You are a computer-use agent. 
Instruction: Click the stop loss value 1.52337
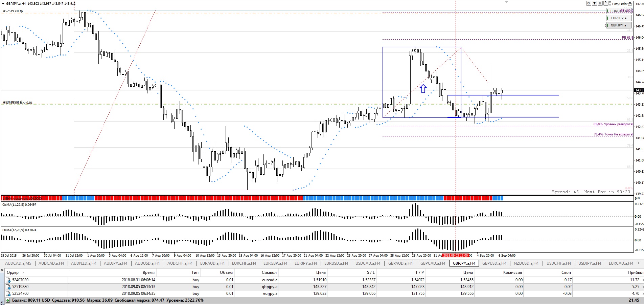click(x=369, y=280)
